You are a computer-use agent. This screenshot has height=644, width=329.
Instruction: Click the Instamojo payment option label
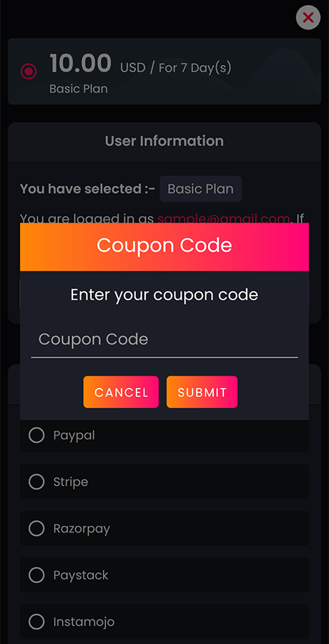[x=84, y=622]
